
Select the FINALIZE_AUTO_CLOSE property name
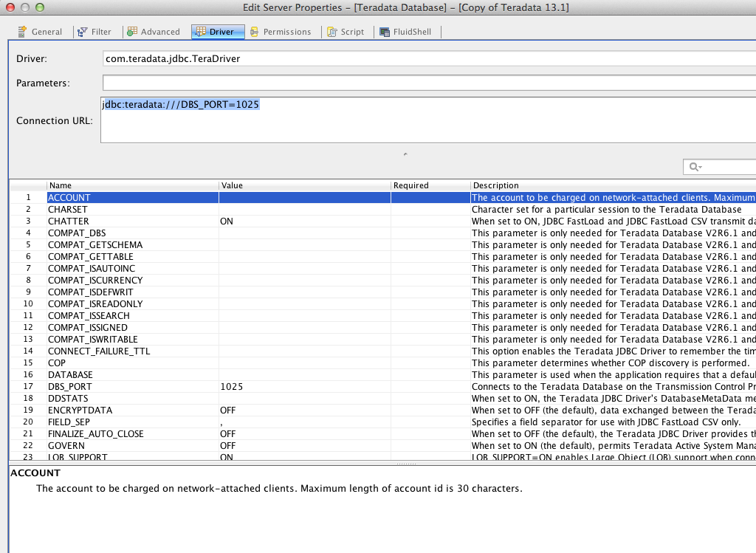coord(95,434)
